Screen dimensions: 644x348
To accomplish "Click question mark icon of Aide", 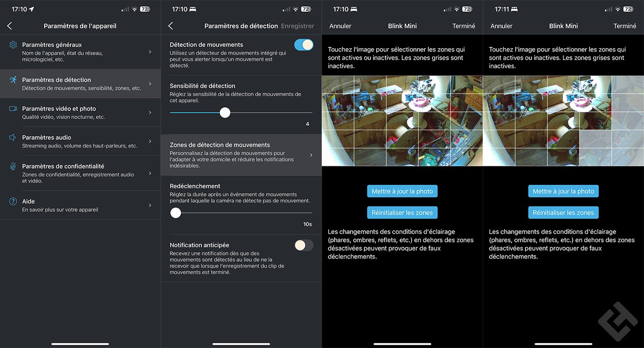I will (x=13, y=201).
